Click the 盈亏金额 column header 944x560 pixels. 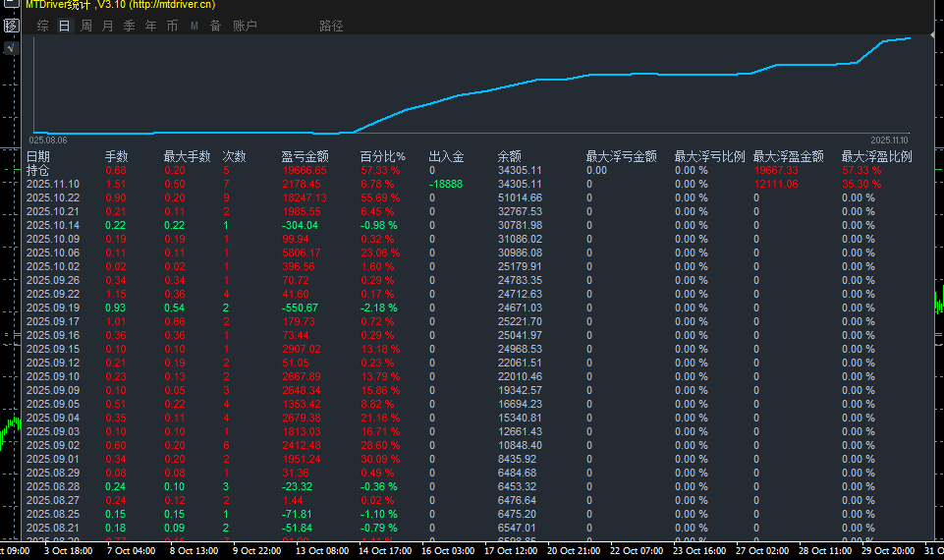[305, 156]
